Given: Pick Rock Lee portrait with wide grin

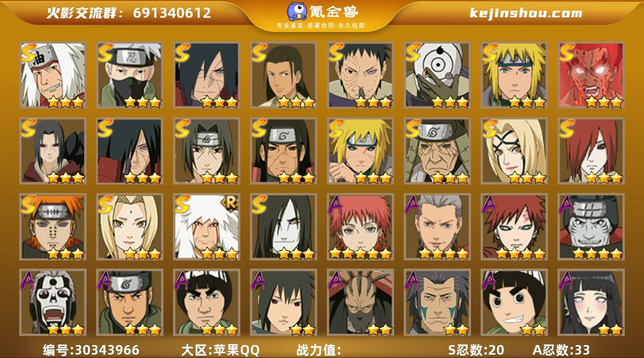Looking at the screenshot, I should (x=514, y=302).
